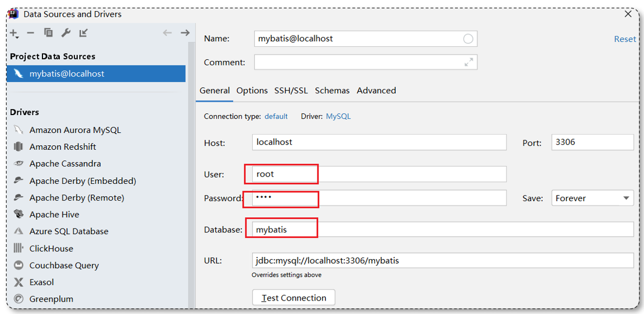The image size is (644, 314).
Task: Select mybatis@localhost in Project Data Sources
Action: click(96, 74)
